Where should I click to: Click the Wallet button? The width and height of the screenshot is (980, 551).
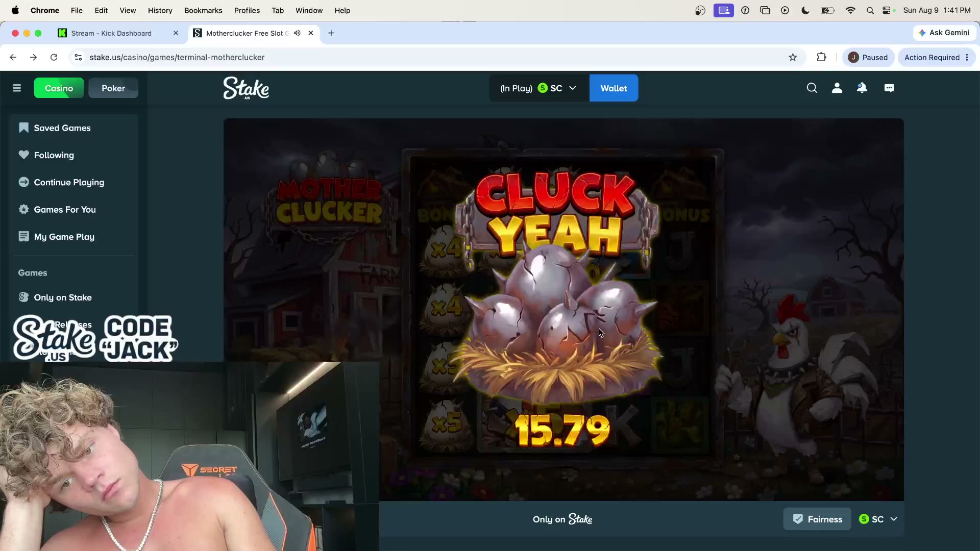[x=614, y=88]
